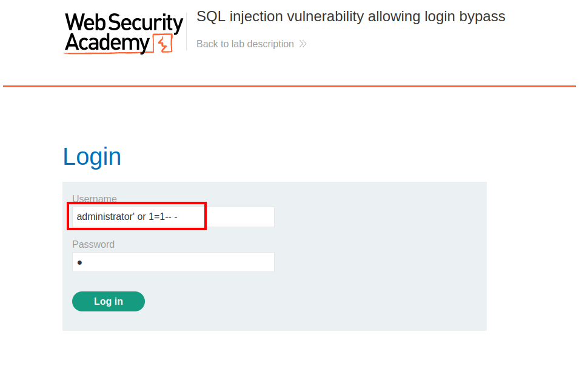The height and width of the screenshot is (392, 579).
Task: Open the Back to lab description link
Action: pos(245,44)
